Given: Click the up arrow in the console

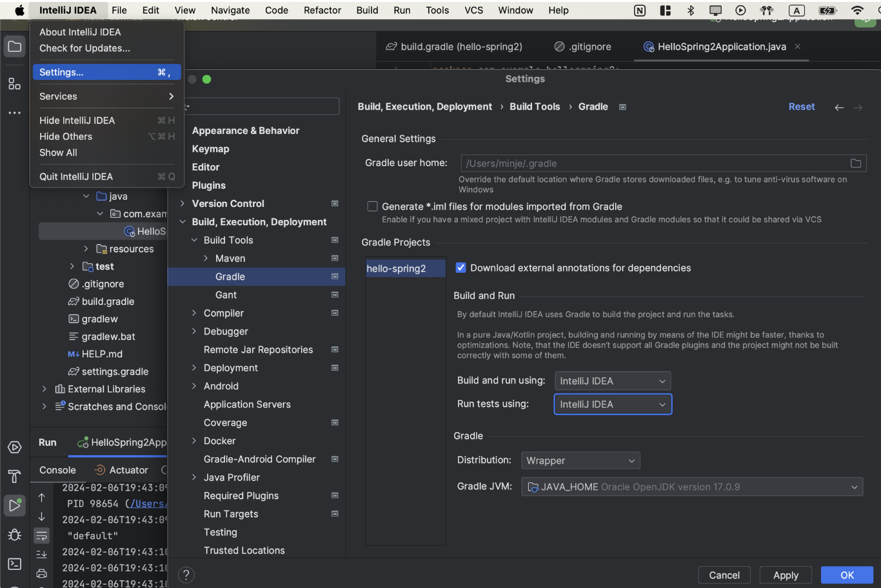Looking at the screenshot, I should click(x=41, y=498).
